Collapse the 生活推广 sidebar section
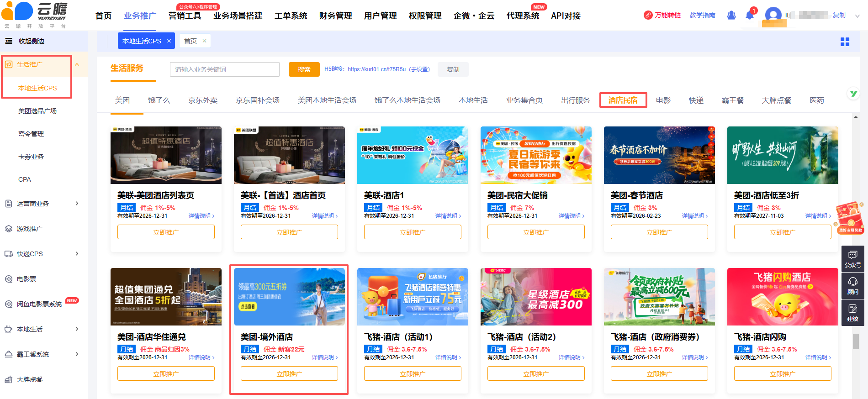 coord(77,64)
